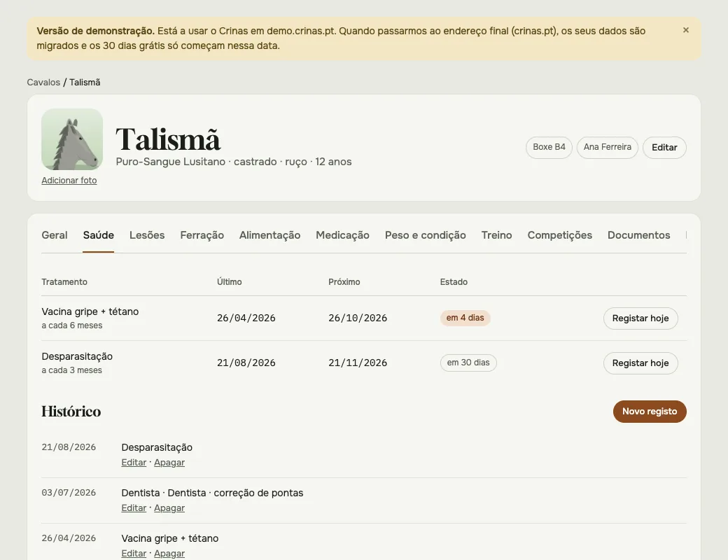Click the Editar button in the horse header
The height and width of the screenshot is (560, 728).
click(x=664, y=147)
